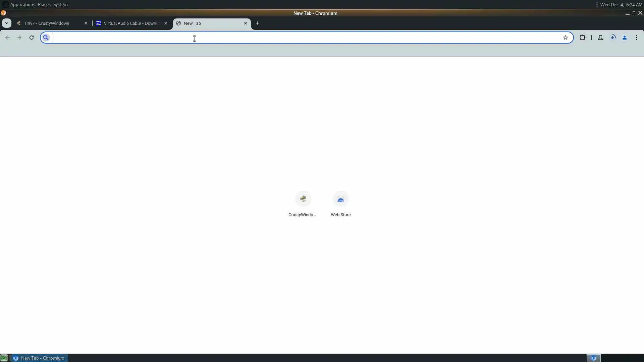Click the back navigation arrow
The height and width of the screenshot is (362, 644).
click(x=7, y=38)
